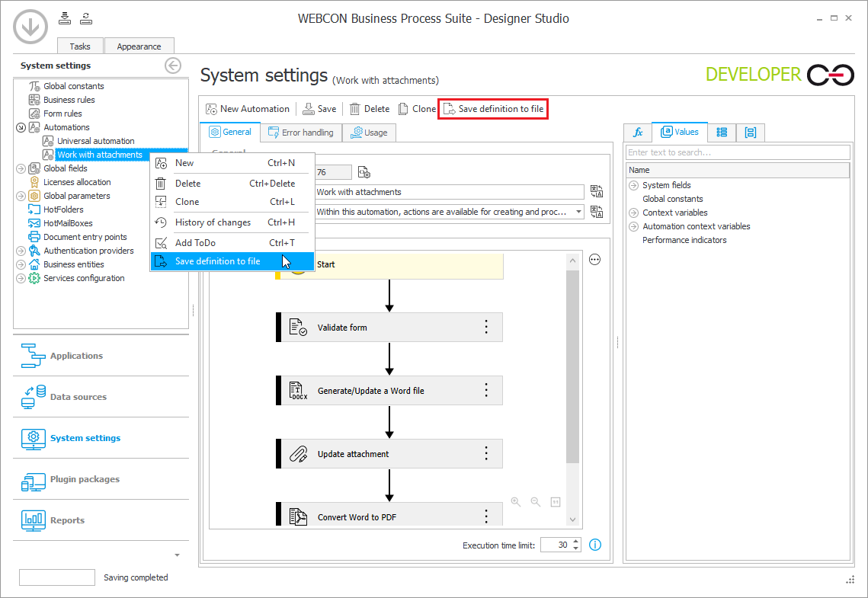Click the ID settings icon beside field 76

364,173
